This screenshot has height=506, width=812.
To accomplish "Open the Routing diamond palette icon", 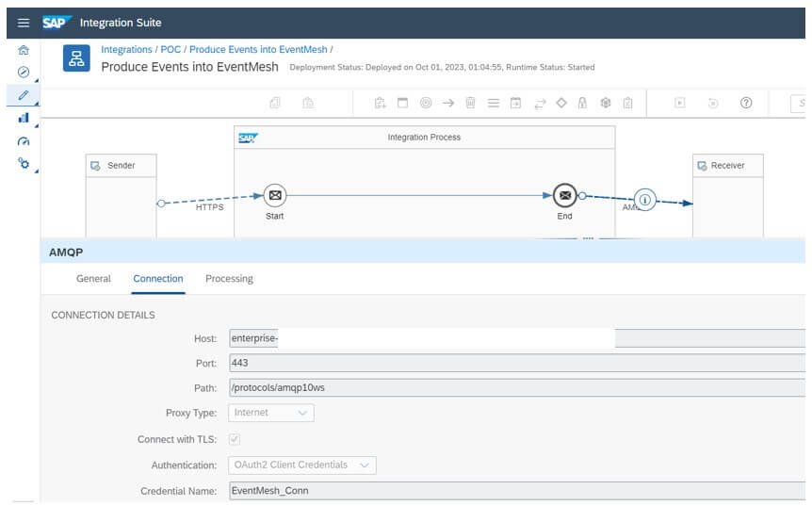I will click(561, 103).
